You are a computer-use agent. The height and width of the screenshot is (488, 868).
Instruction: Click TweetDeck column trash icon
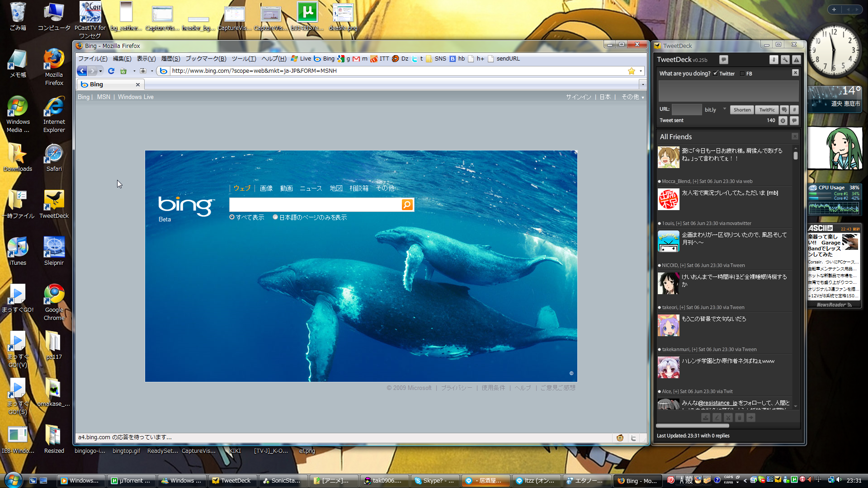click(740, 418)
